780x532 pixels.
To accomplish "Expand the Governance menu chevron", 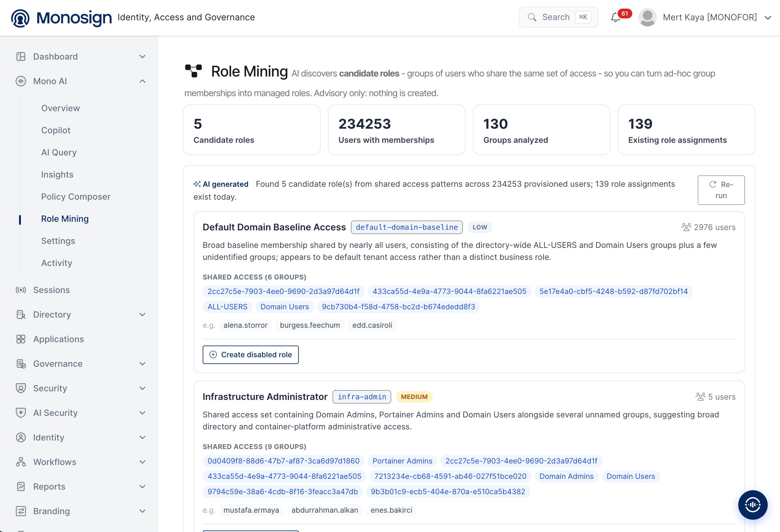I will tap(142, 363).
